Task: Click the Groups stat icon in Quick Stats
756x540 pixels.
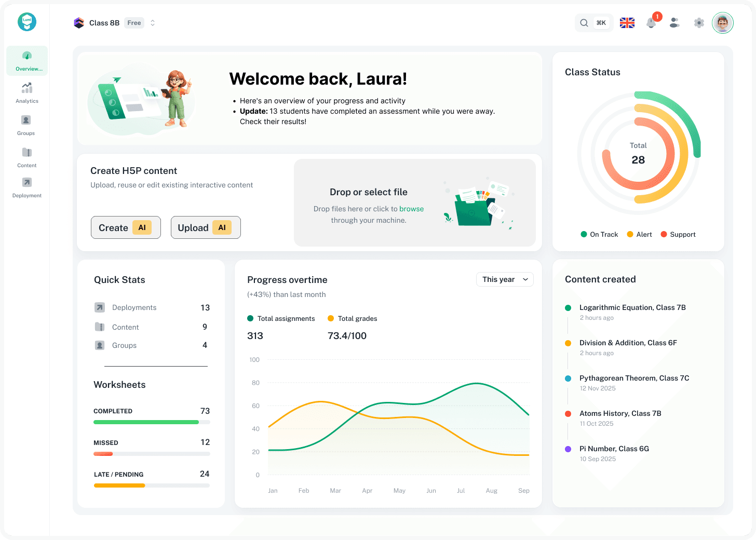Action: pyautogui.click(x=100, y=345)
